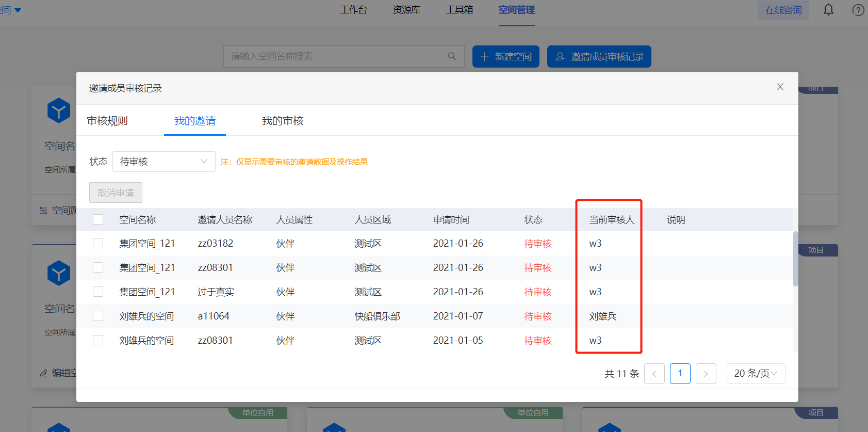Check the 刘雄兵的空间 row for zz08301

point(98,340)
